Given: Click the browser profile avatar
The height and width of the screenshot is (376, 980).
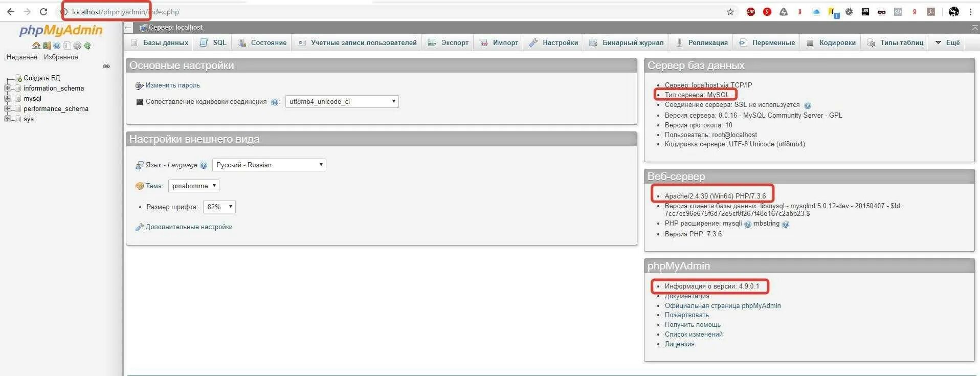Looking at the screenshot, I should [954, 12].
